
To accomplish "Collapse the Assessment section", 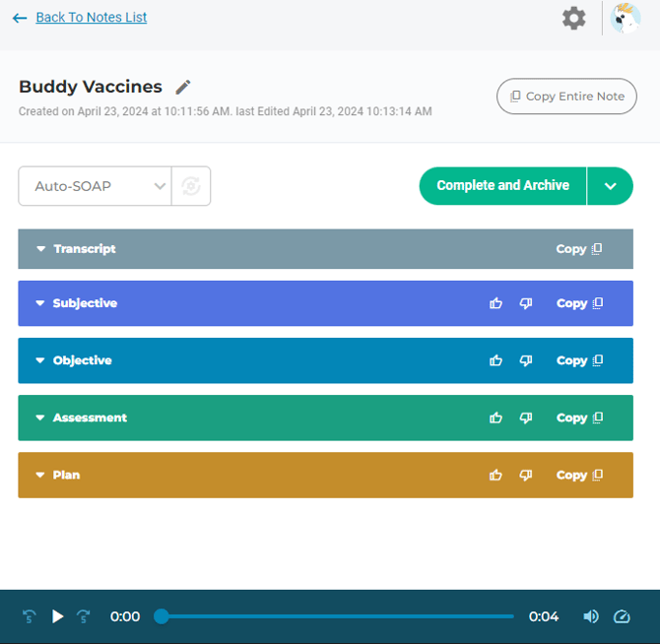I will 41,418.
